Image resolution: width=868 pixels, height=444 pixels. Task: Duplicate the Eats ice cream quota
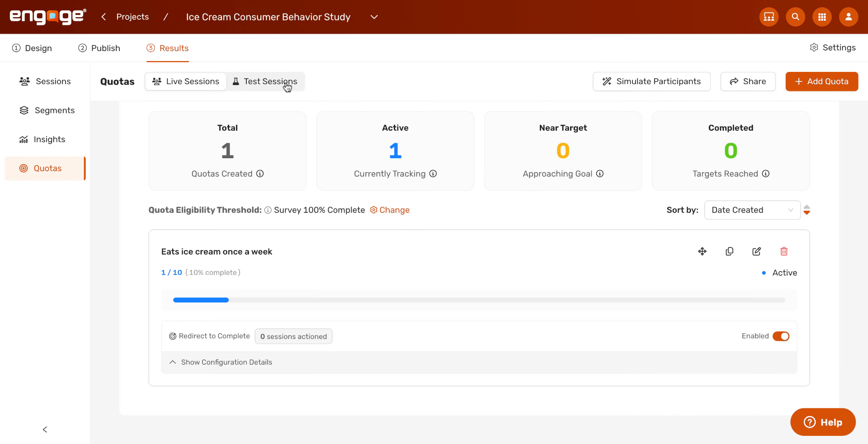[729, 251]
